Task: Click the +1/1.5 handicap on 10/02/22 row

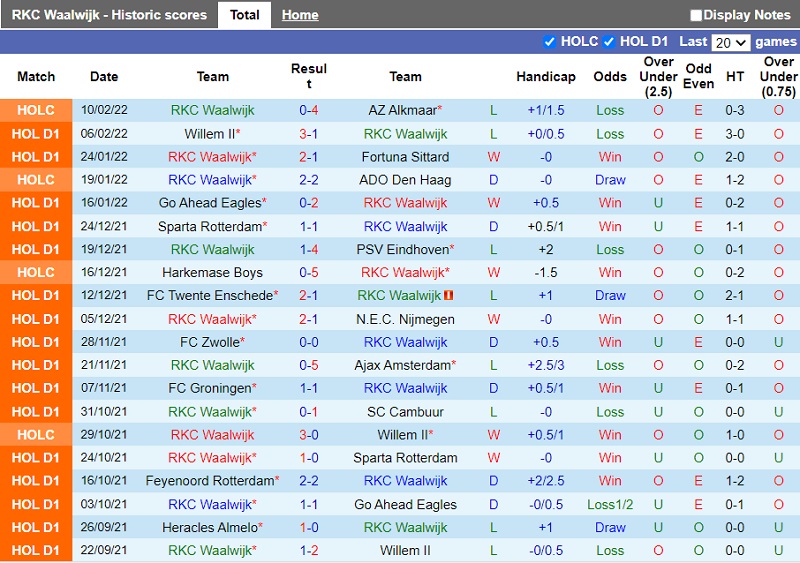Action: pyautogui.click(x=546, y=110)
